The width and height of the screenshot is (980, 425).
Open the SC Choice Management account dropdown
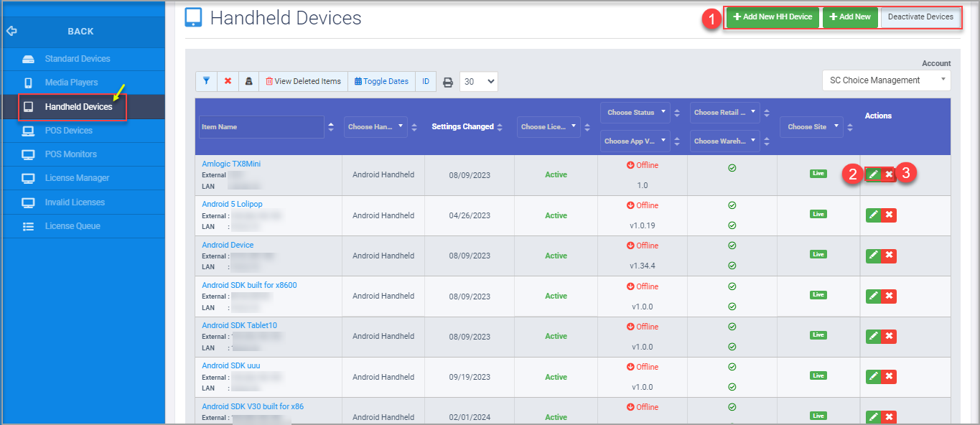point(886,80)
